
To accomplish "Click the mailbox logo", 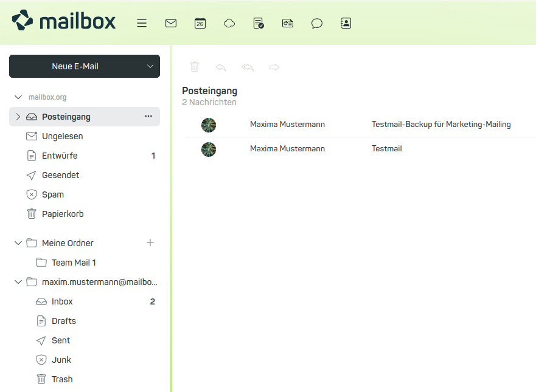I will point(64,21).
